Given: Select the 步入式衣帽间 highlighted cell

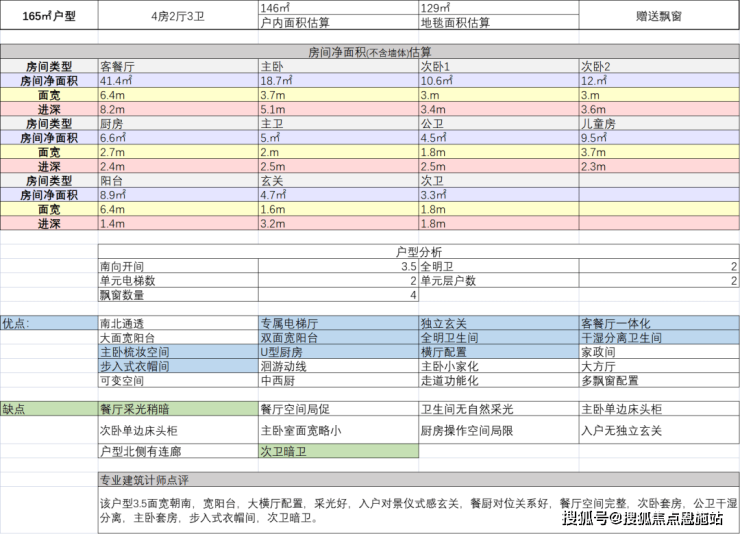Looking at the screenshot, I should tap(177, 367).
